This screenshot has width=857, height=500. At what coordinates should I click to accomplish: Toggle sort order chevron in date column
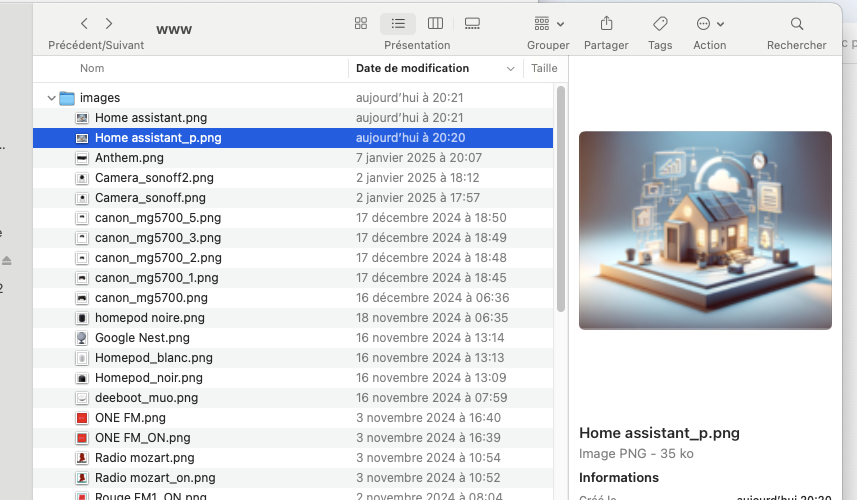coord(510,69)
